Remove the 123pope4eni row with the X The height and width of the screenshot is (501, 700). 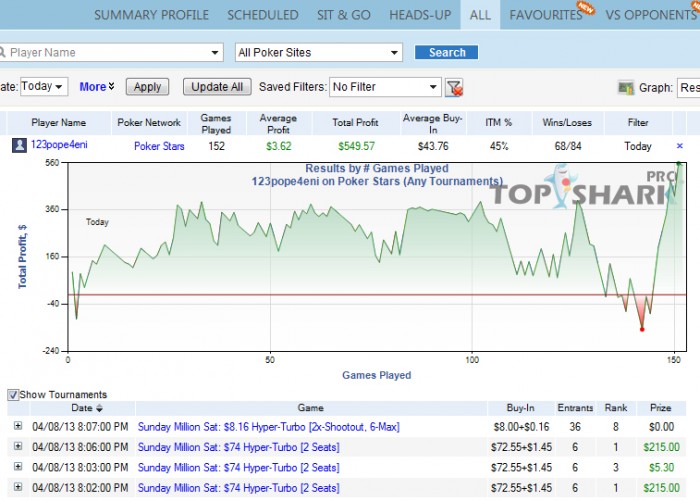point(679,146)
